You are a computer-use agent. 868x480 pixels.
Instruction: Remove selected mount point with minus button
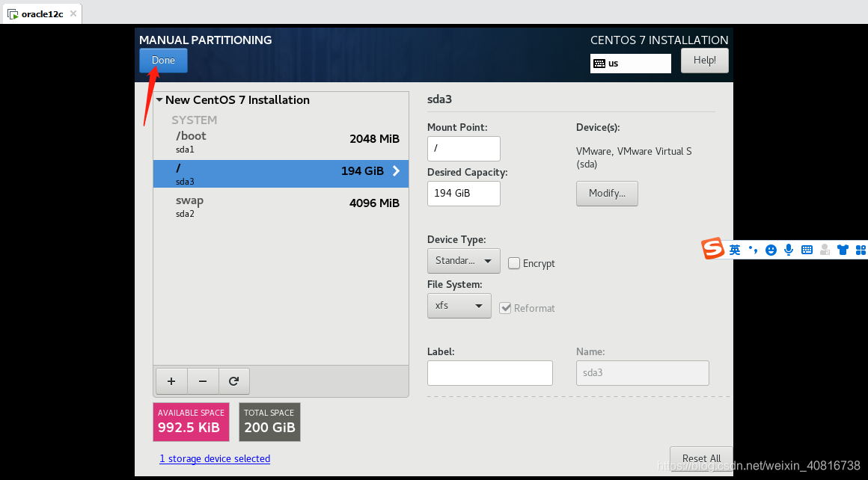click(203, 381)
